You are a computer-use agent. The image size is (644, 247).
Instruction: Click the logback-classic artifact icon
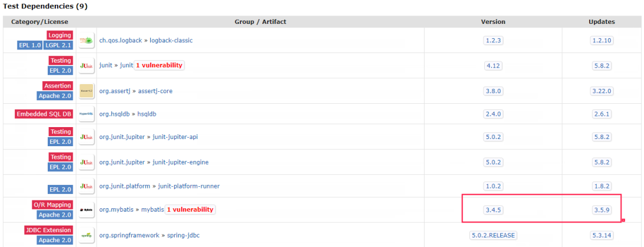tap(86, 41)
